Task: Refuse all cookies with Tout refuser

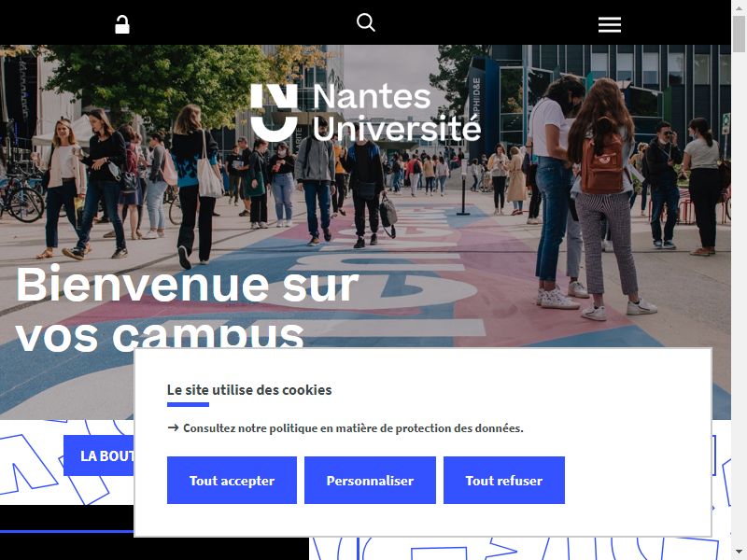Action: click(x=504, y=480)
